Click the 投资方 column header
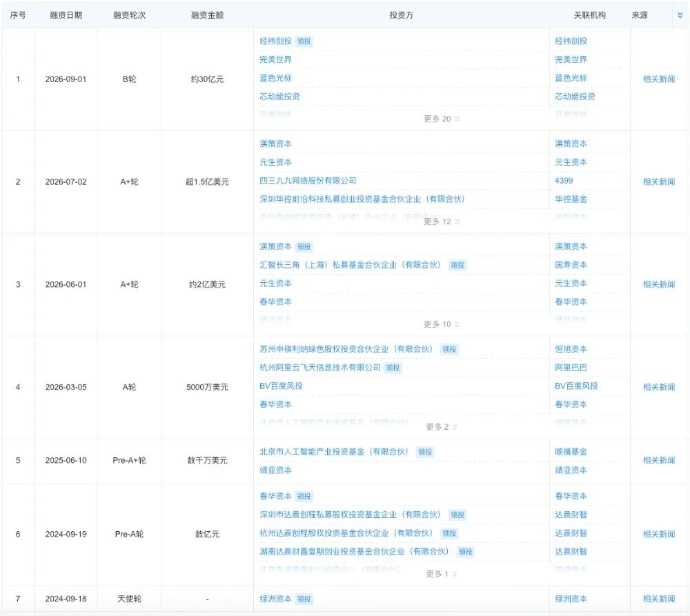 tap(402, 15)
